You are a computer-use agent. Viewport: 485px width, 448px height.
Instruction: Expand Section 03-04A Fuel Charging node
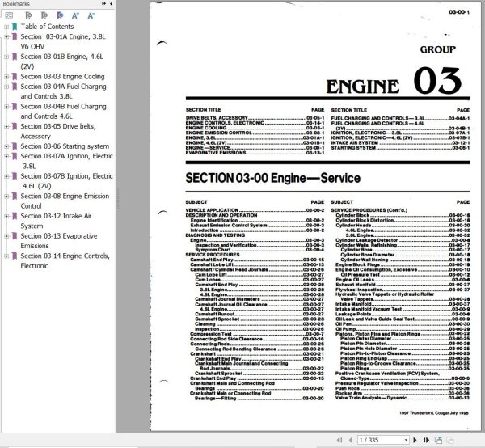pyautogui.click(x=6, y=87)
